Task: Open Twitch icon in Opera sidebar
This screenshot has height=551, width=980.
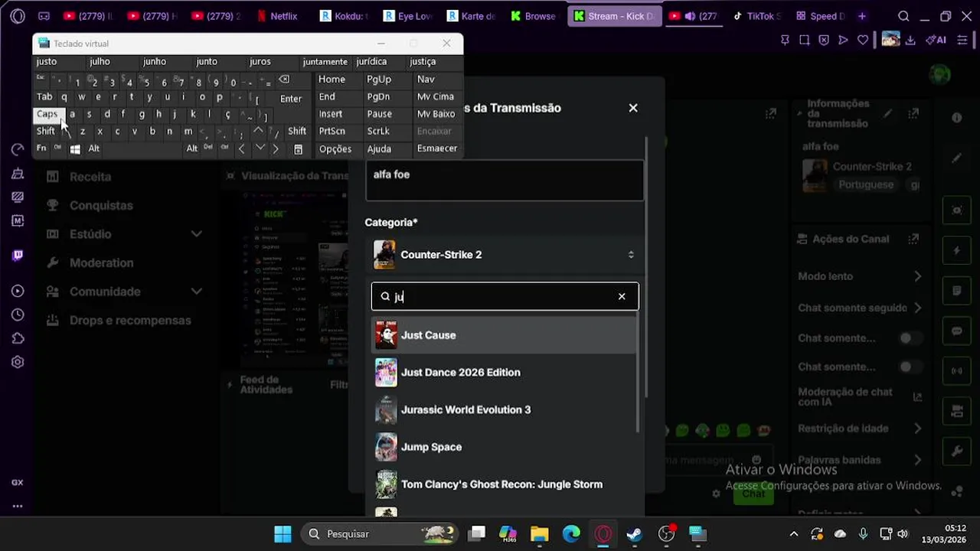Action: [x=18, y=256]
